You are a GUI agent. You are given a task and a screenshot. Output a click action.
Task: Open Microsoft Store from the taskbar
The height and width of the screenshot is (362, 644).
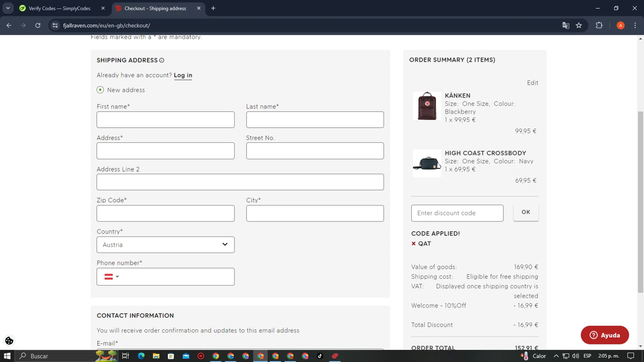coord(171,356)
